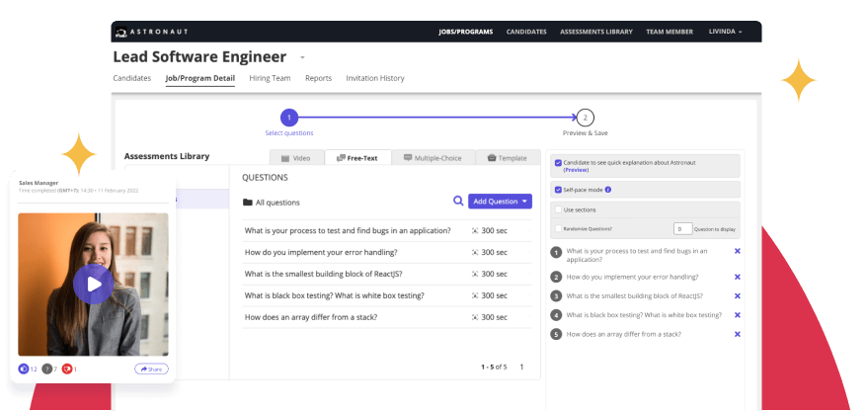868x411 pixels.
Task: Click the info icon next to Self-pace mode
Action: tap(608, 190)
